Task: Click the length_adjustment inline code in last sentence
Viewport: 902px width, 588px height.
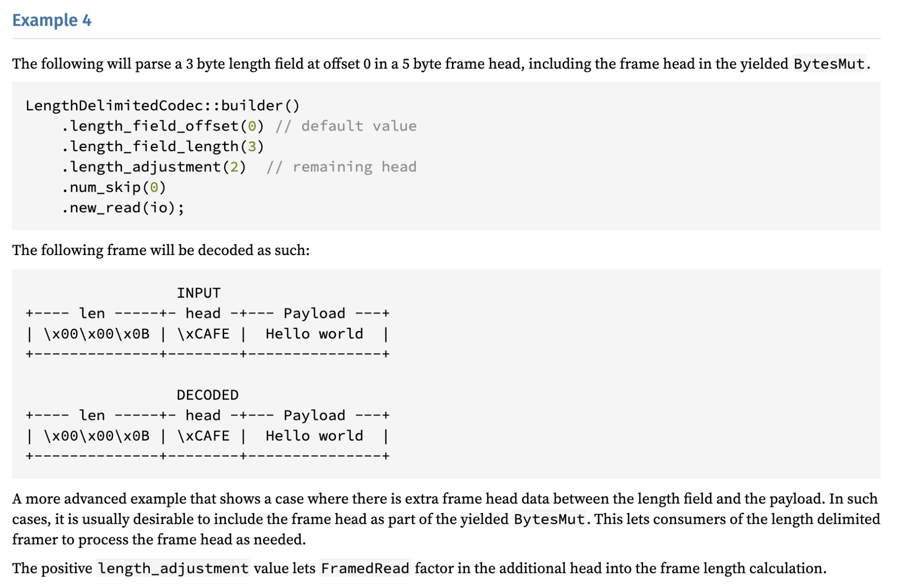Action: click(173, 568)
